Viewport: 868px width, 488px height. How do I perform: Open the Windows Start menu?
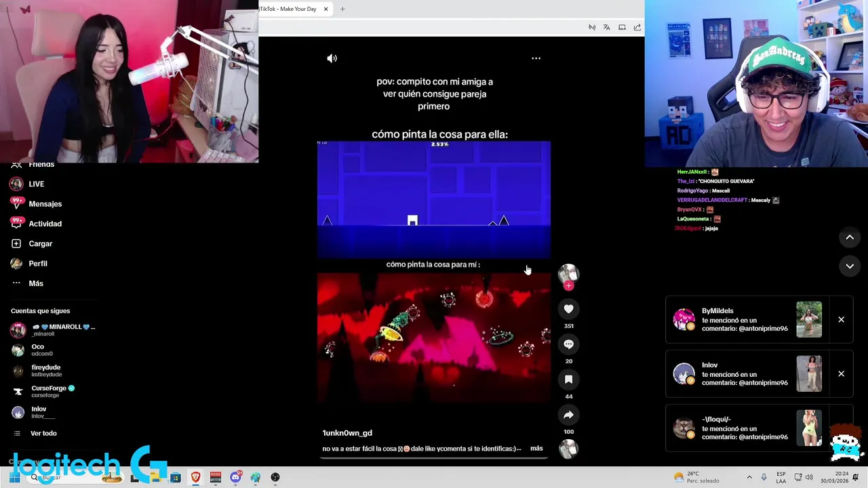14,477
